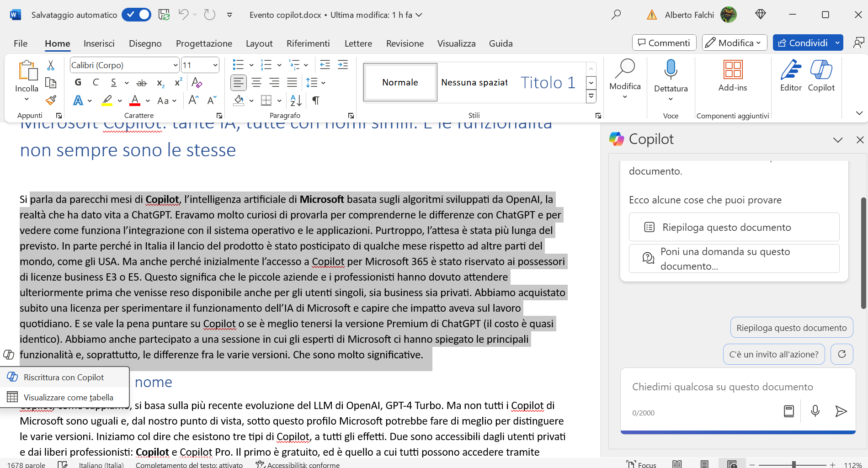Switch to the Revisione tab
This screenshot has height=468, width=868.
tap(405, 43)
